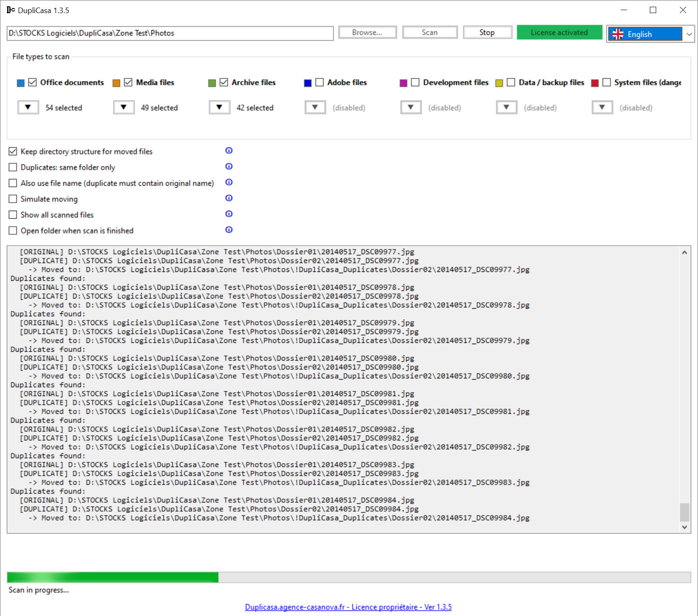
Task: Open the Duplicasa.agence-casanova.fr website link
Action: click(348, 607)
